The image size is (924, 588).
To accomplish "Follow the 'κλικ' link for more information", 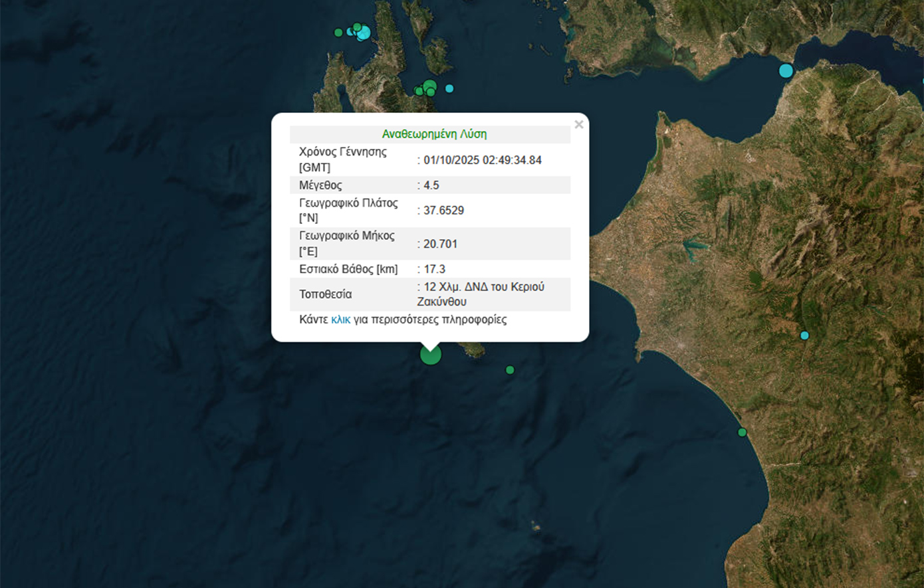I will pyautogui.click(x=340, y=320).
